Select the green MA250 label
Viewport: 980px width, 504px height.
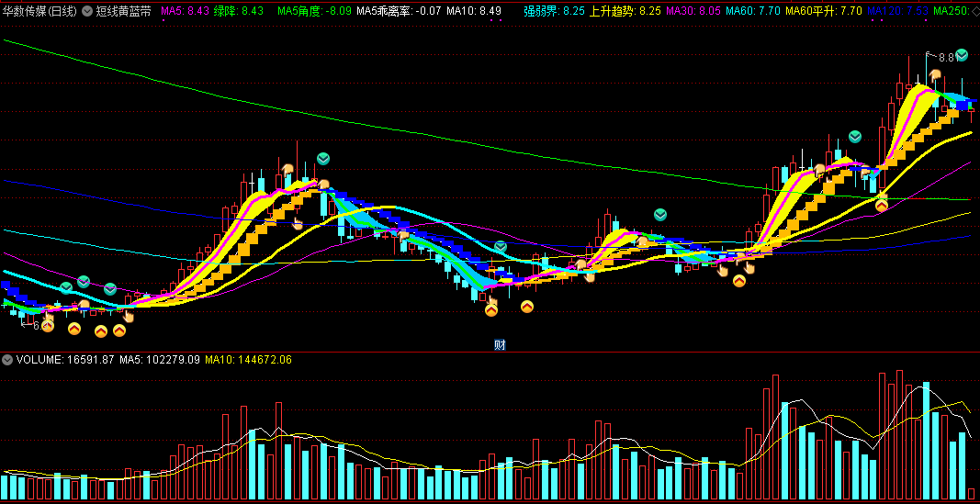coord(952,11)
